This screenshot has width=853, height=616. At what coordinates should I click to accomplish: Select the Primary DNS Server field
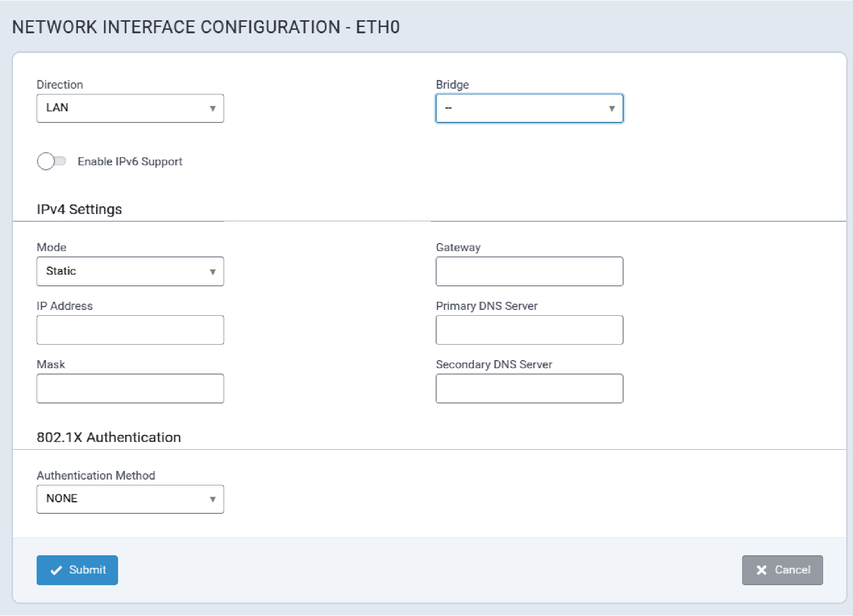click(529, 330)
